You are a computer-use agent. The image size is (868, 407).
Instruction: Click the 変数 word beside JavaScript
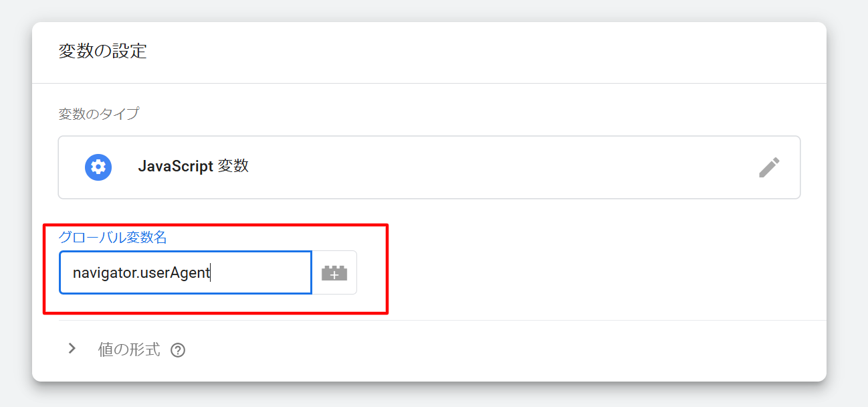coord(233,167)
